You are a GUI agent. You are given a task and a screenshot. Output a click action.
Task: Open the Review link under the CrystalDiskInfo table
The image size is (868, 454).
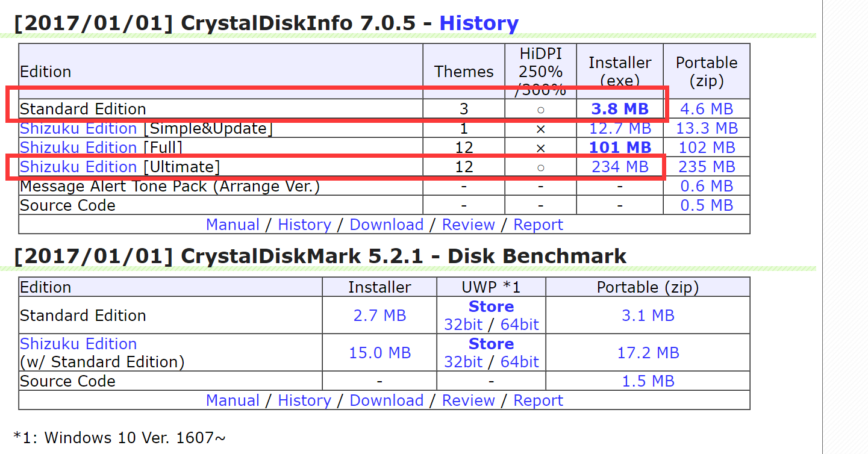click(469, 225)
